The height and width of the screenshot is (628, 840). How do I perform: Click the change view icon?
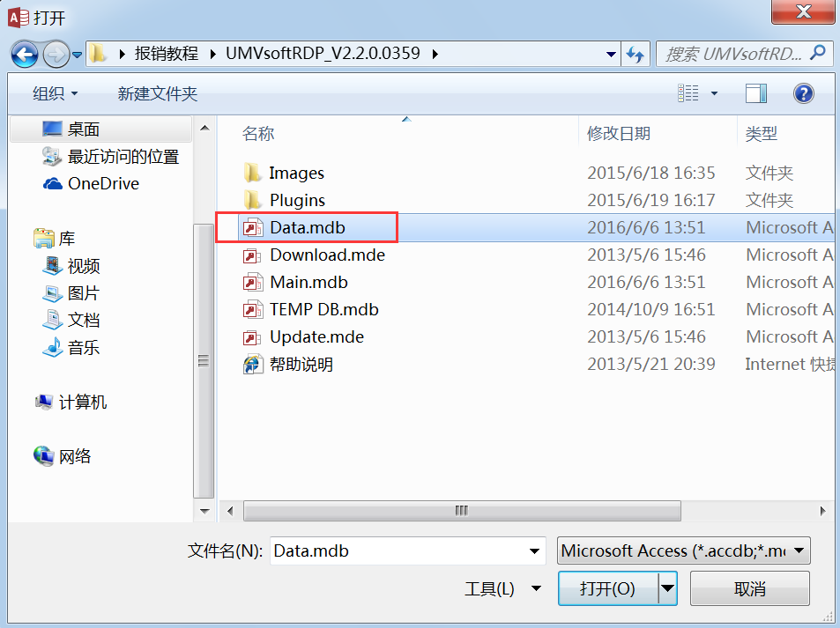(x=688, y=93)
